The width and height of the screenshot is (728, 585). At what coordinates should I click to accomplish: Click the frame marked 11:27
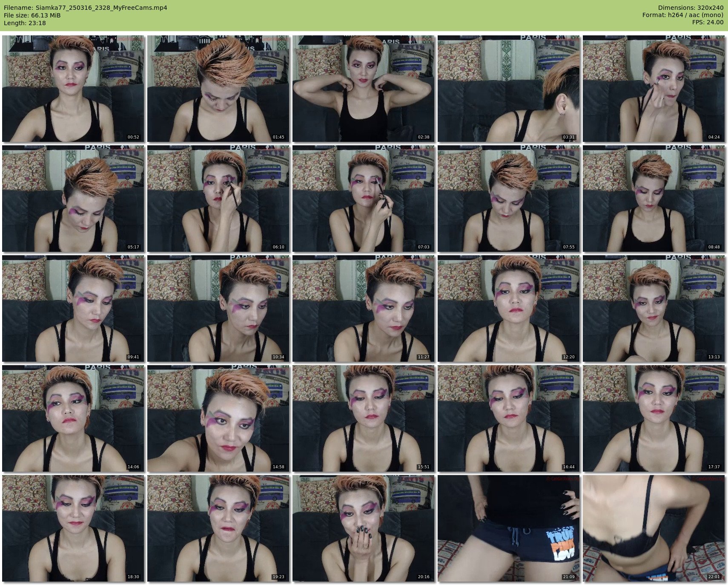[x=364, y=308]
